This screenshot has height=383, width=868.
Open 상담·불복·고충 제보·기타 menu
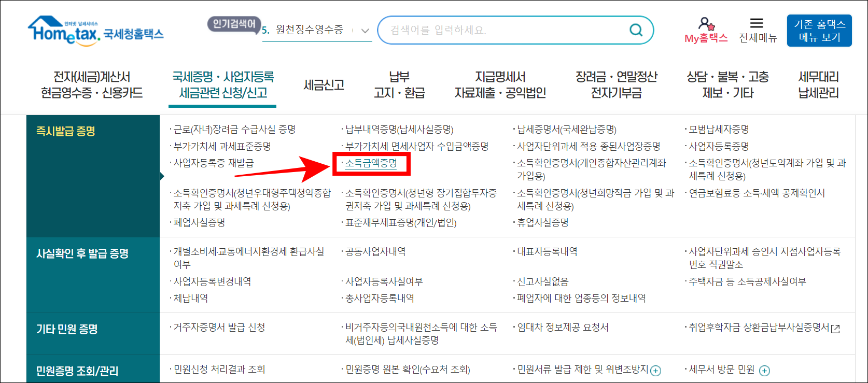(728, 85)
